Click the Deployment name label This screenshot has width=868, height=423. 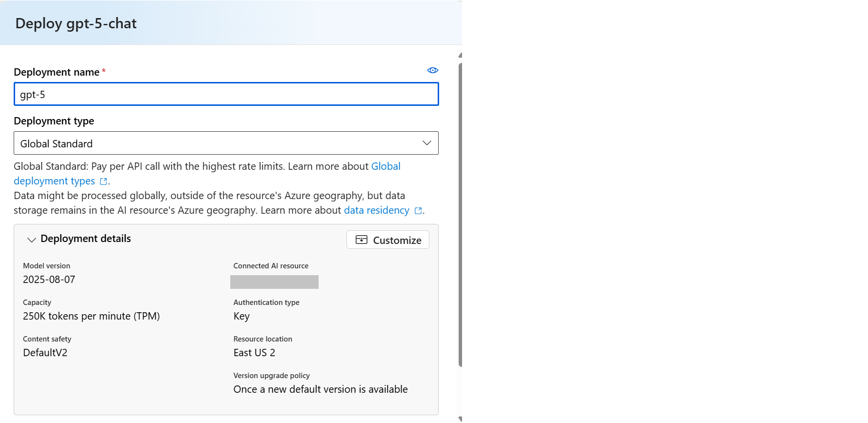click(57, 72)
